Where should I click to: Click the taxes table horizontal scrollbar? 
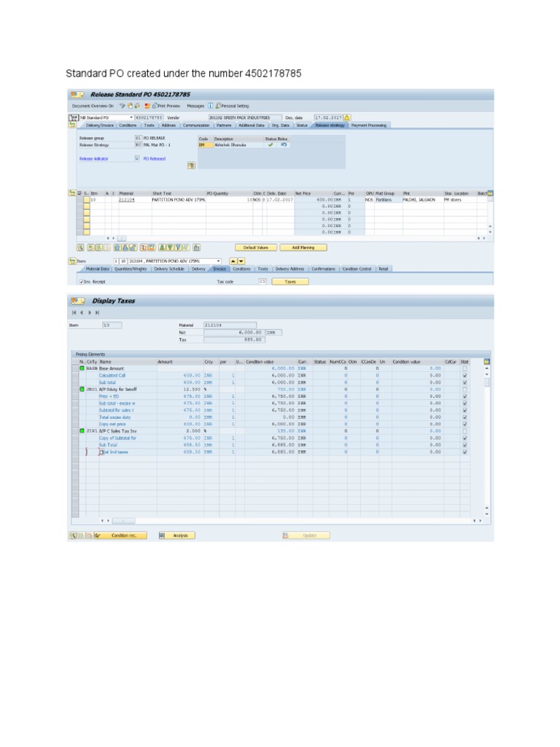[123, 521]
